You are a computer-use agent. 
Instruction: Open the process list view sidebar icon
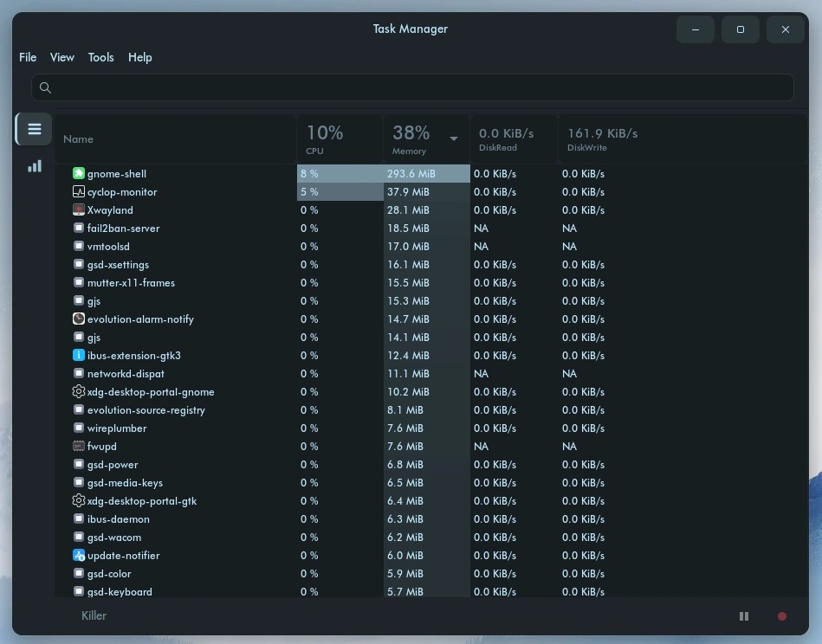coord(34,129)
